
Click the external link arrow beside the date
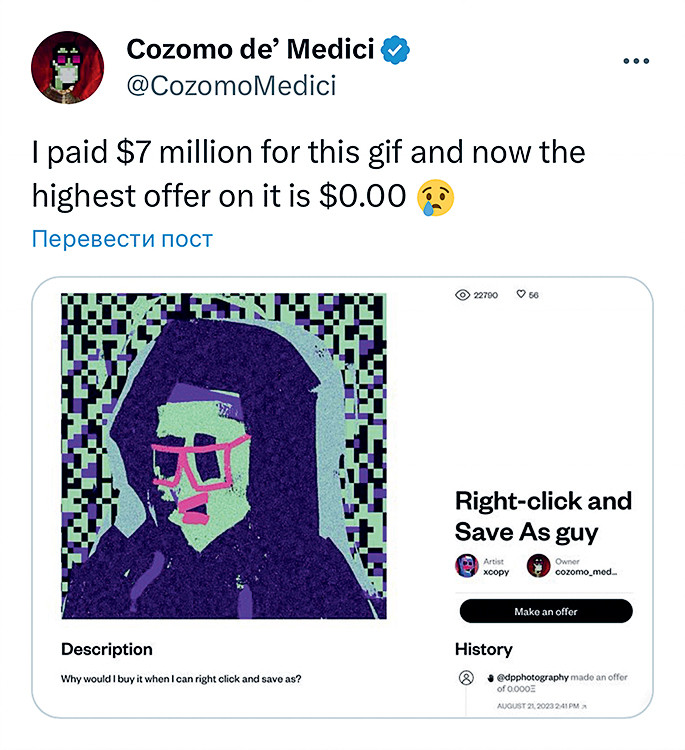585,707
